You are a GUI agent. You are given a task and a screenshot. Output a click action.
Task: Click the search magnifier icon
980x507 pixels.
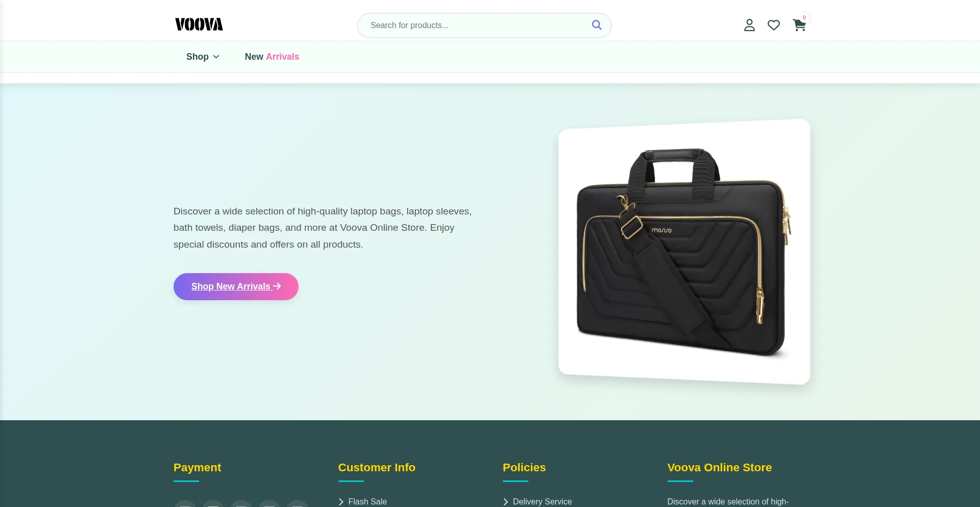coord(596,25)
